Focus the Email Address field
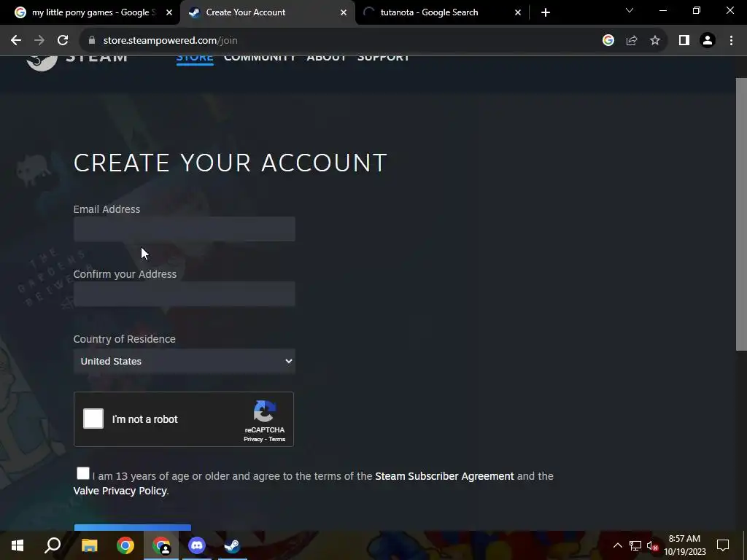 point(185,229)
